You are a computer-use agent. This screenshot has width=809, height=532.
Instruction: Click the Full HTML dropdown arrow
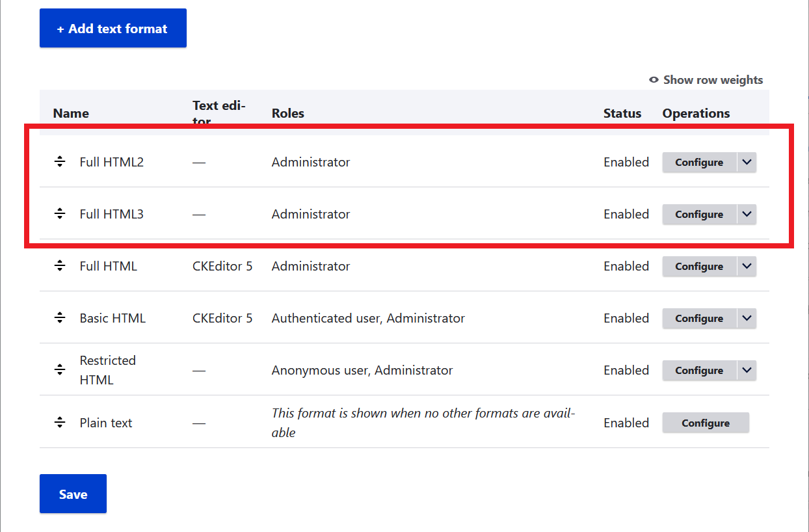(746, 266)
